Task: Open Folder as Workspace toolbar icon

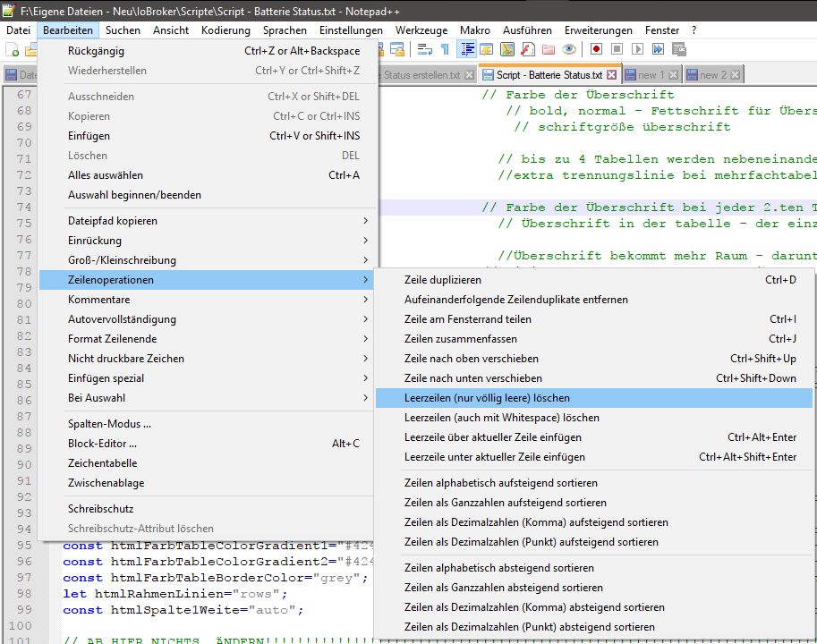Action: [549, 49]
